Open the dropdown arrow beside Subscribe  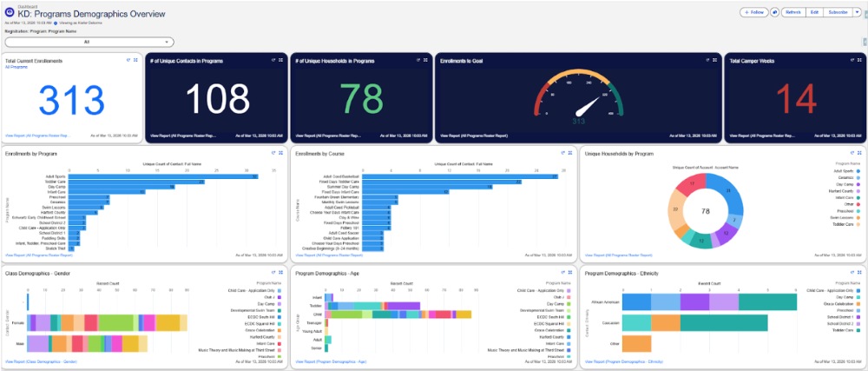point(857,12)
